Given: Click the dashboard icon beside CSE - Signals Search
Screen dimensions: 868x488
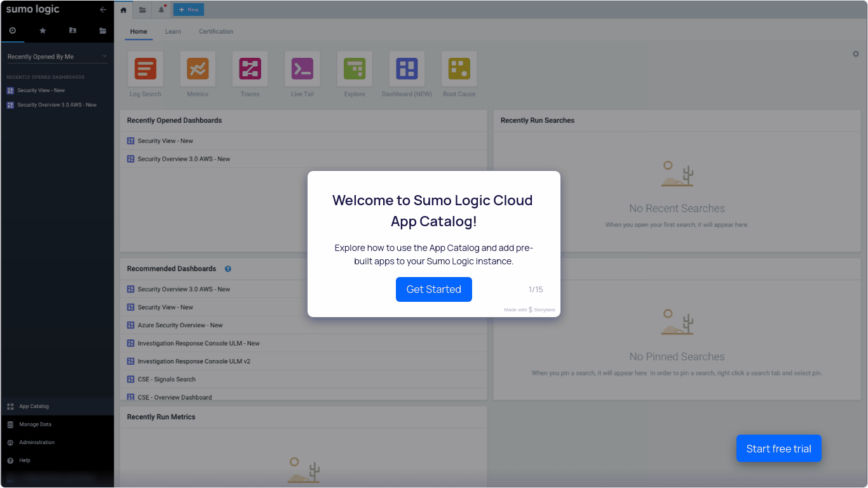Looking at the screenshot, I should click(x=130, y=379).
